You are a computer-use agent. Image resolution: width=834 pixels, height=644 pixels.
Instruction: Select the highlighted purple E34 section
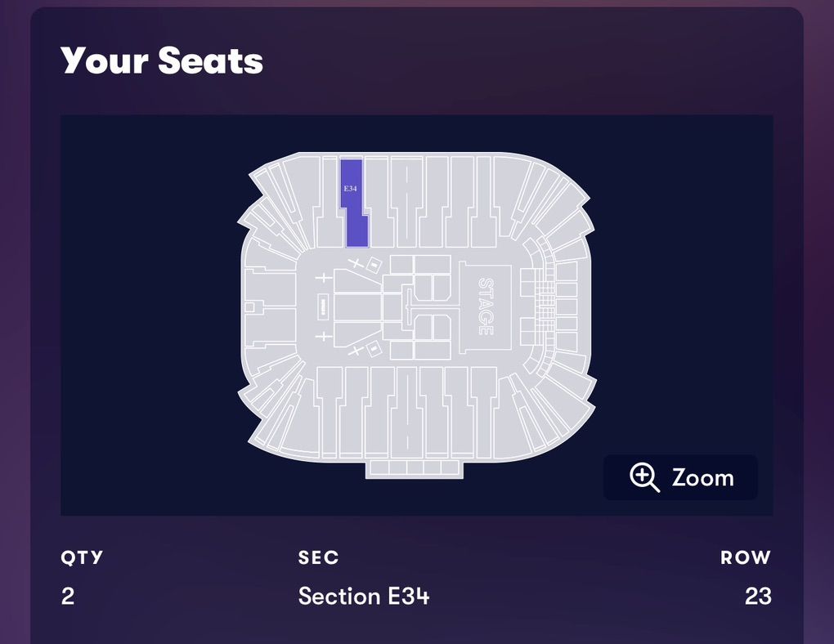354,203
